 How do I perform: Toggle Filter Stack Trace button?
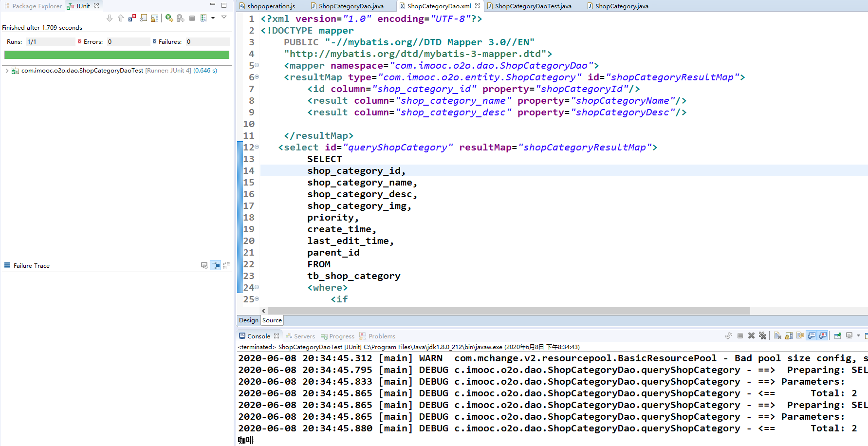[x=215, y=265]
